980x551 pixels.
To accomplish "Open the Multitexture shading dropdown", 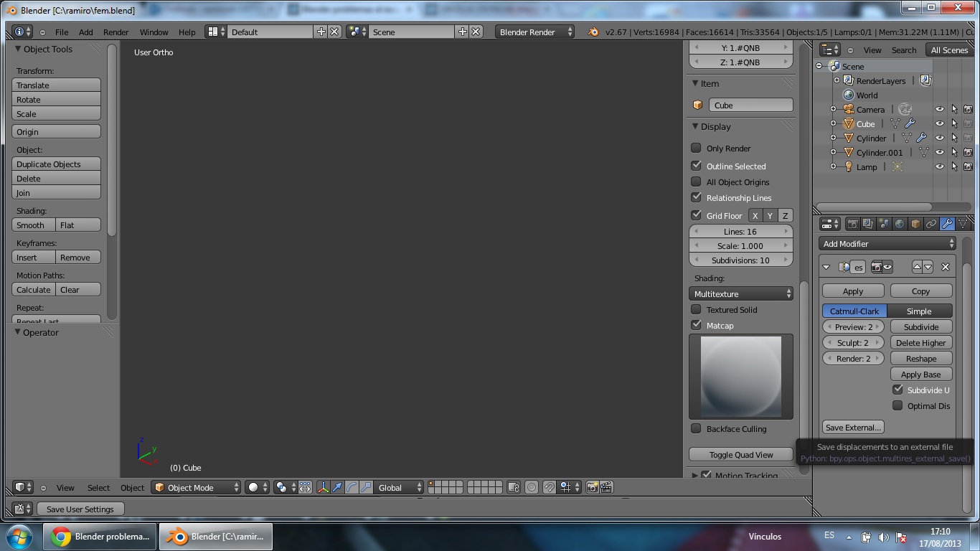I will [741, 293].
